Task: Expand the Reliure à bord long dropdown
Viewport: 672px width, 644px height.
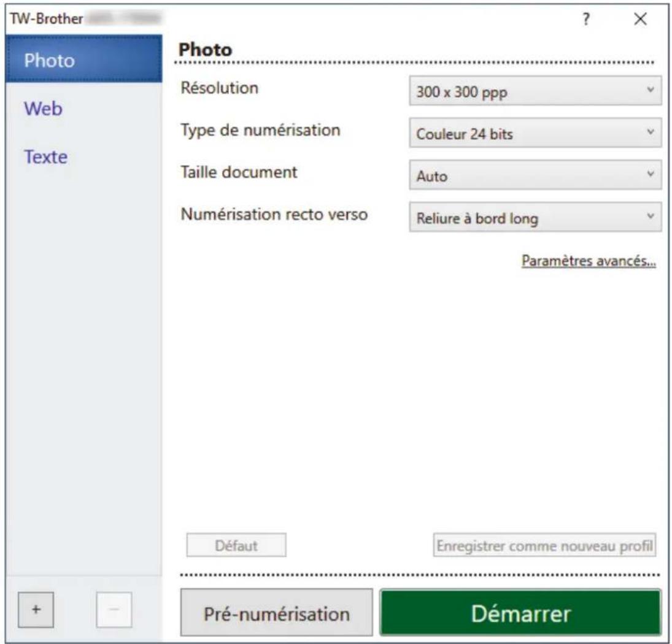Action: 535,217
